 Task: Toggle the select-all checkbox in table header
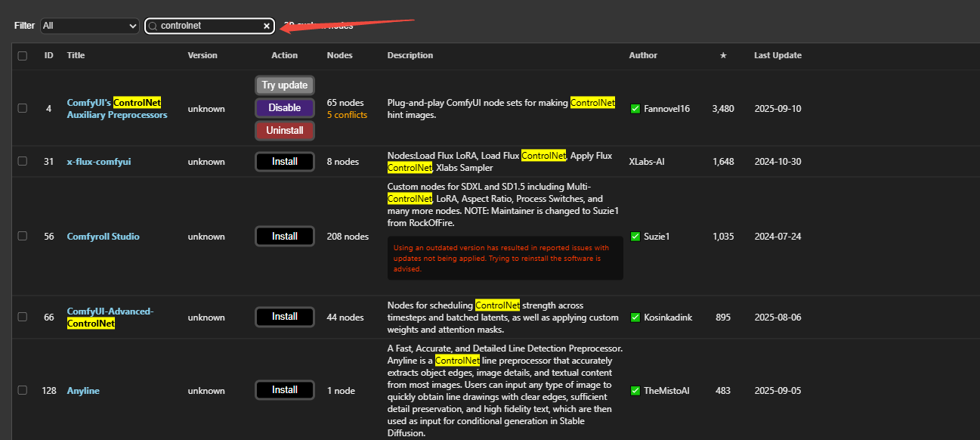pos(23,56)
